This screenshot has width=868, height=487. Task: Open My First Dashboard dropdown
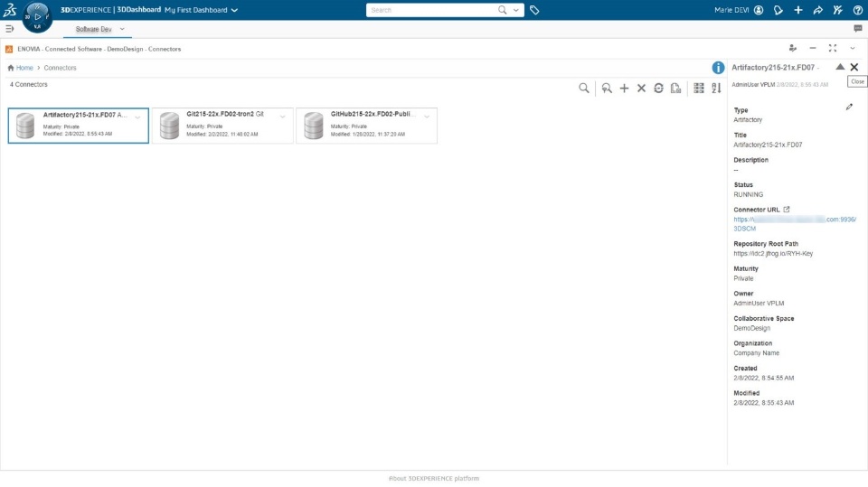click(202, 10)
